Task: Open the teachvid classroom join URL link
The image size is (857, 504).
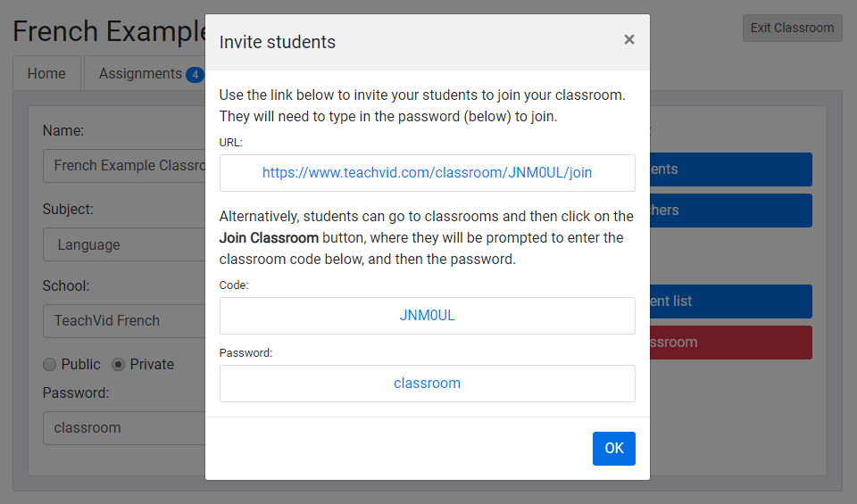Action: tap(427, 173)
